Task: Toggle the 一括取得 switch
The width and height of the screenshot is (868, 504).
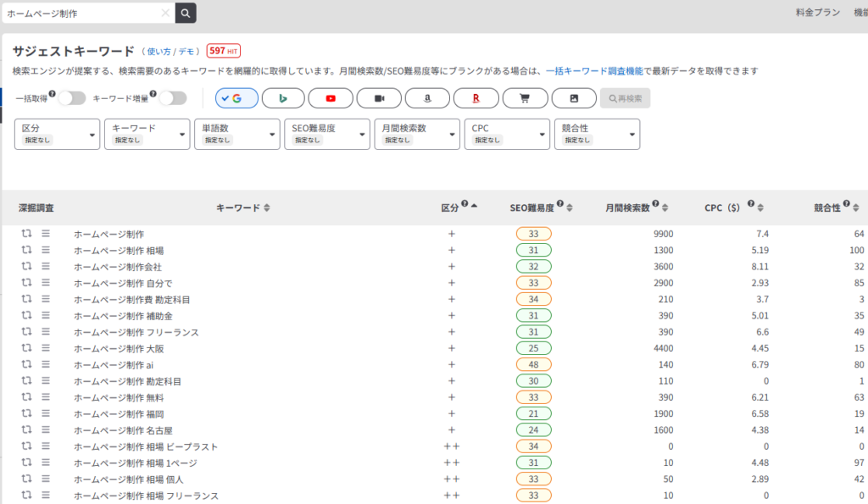Action: 72,98
